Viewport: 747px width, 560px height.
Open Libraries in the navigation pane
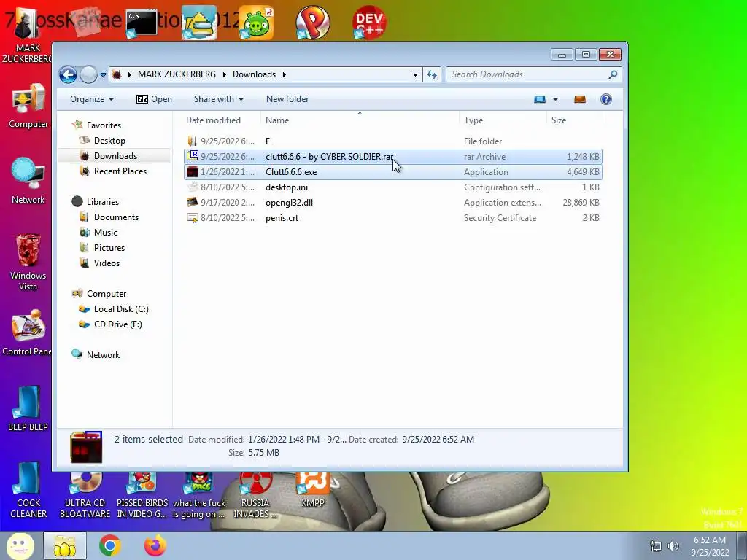click(102, 202)
